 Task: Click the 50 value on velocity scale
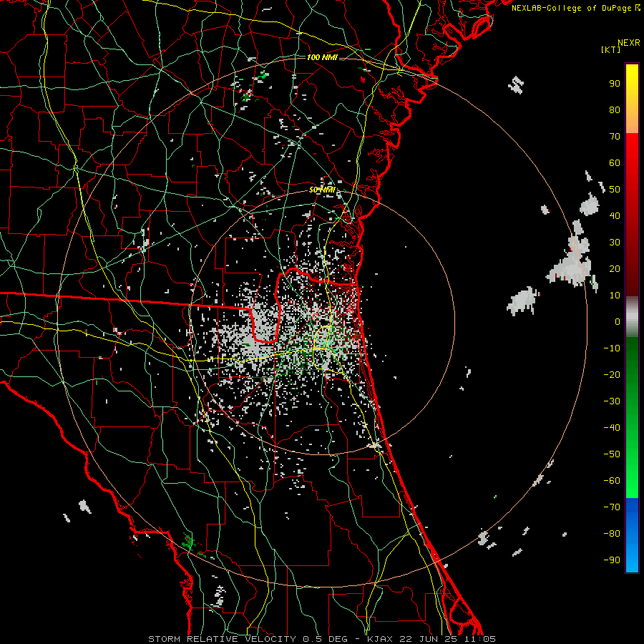(x=615, y=190)
